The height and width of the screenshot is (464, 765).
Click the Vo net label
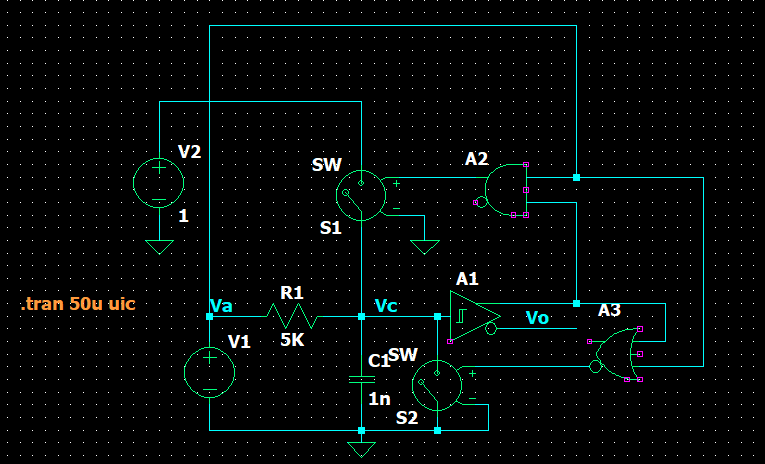[537, 317]
